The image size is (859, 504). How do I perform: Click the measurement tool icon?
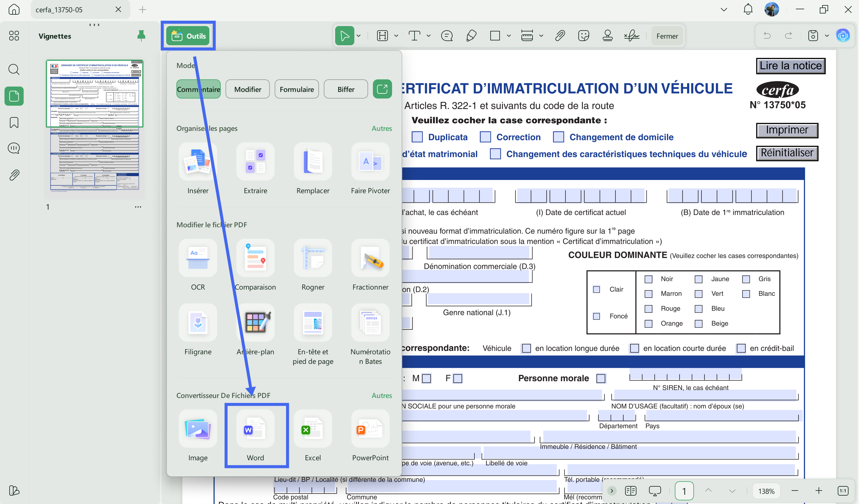527,36
